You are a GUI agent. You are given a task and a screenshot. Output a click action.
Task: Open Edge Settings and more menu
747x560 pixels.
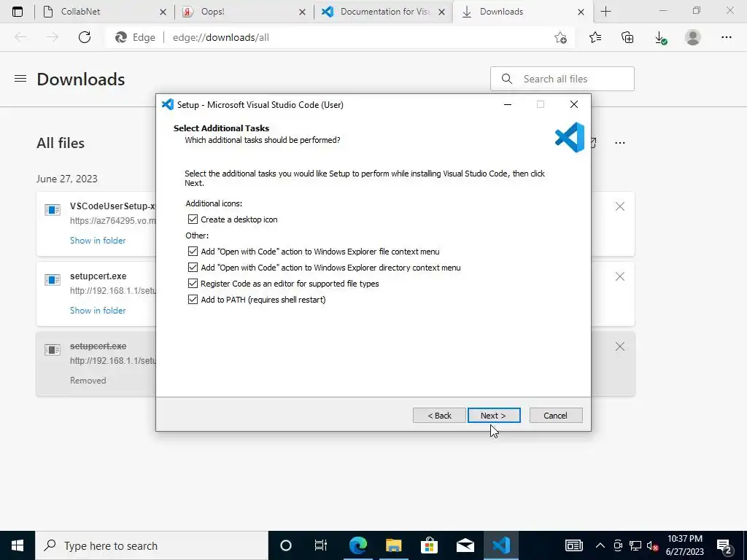coord(726,37)
